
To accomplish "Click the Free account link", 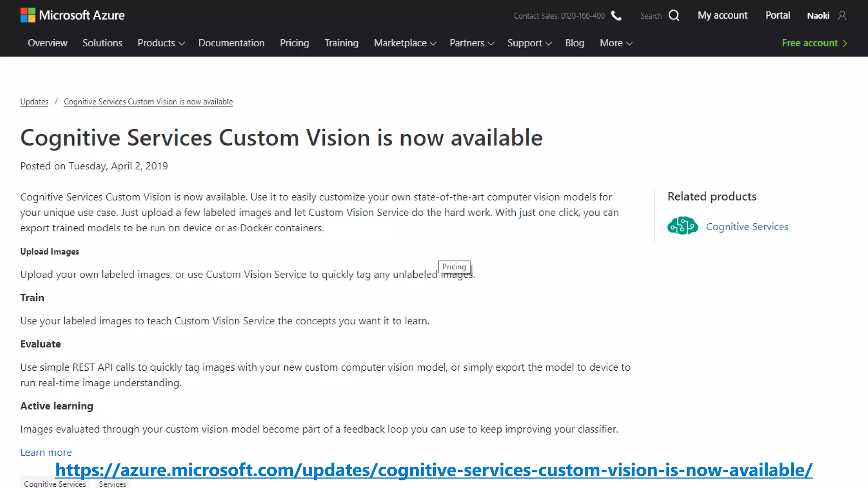I will tap(810, 43).
